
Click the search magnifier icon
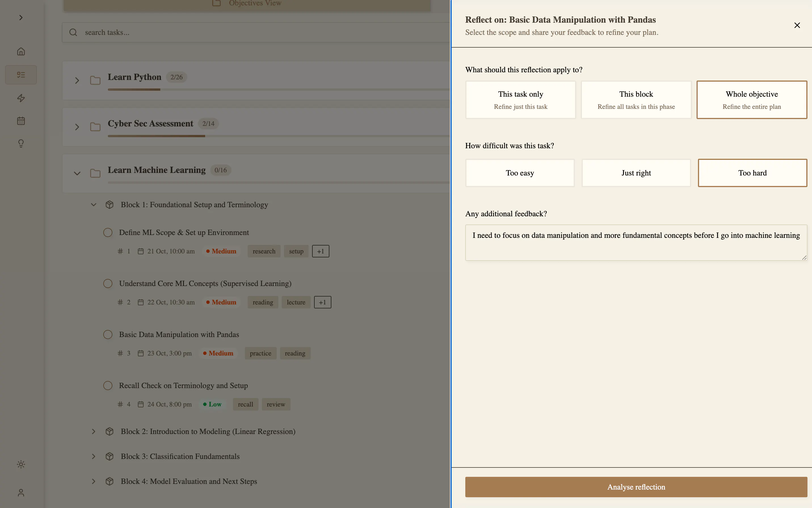click(73, 32)
